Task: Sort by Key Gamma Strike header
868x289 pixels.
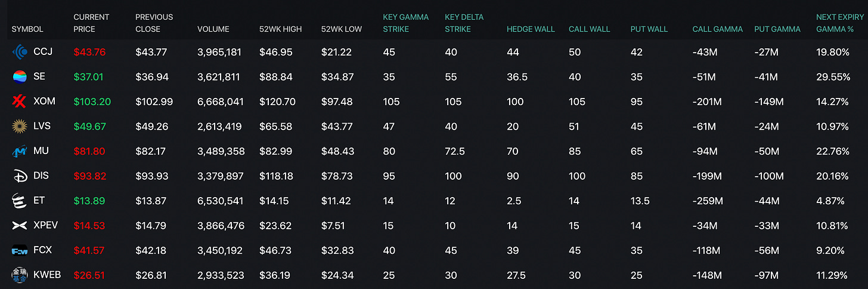Action: 405,23
